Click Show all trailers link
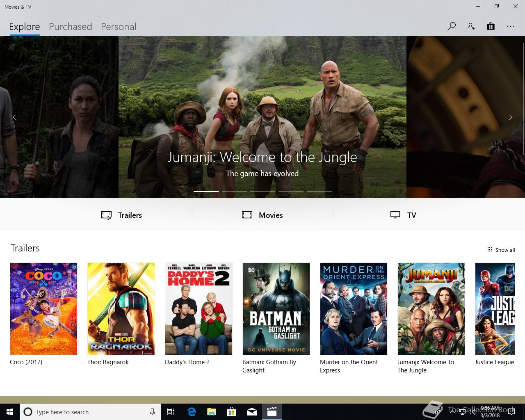Screen dimensions: 525x420 pos(505,250)
